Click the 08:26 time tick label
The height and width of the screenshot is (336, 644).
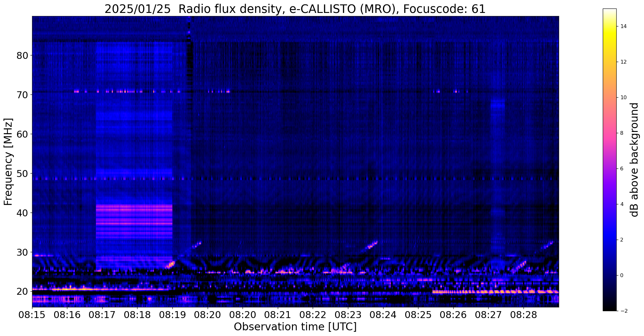pos(453,315)
